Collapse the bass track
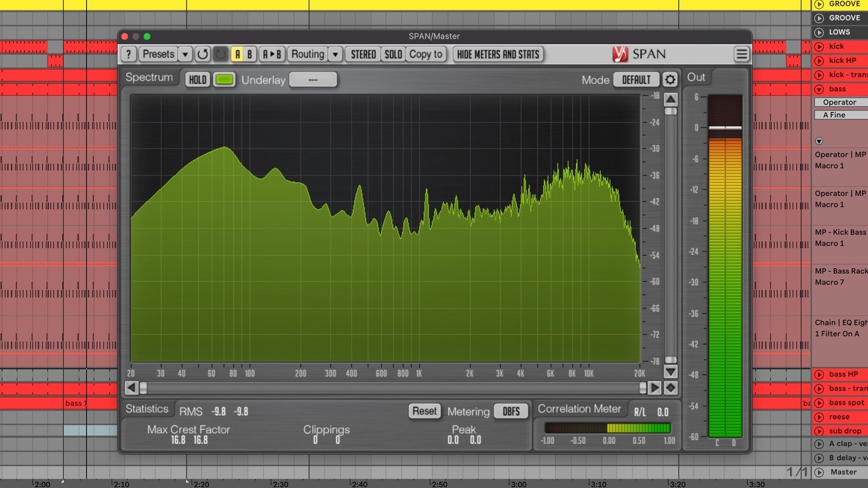The image size is (868, 488). [x=819, y=89]
